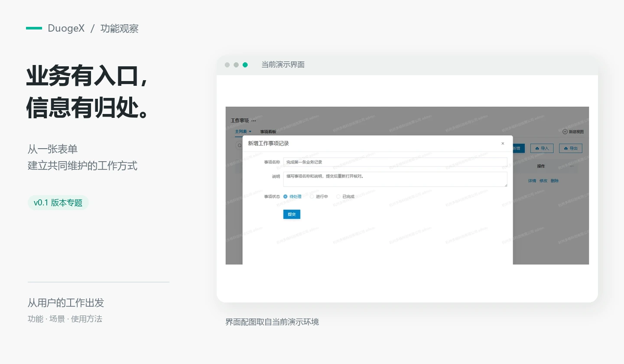Click the 工作事项 page title
This screenshot has width=624, height=364.
point(240,120)
